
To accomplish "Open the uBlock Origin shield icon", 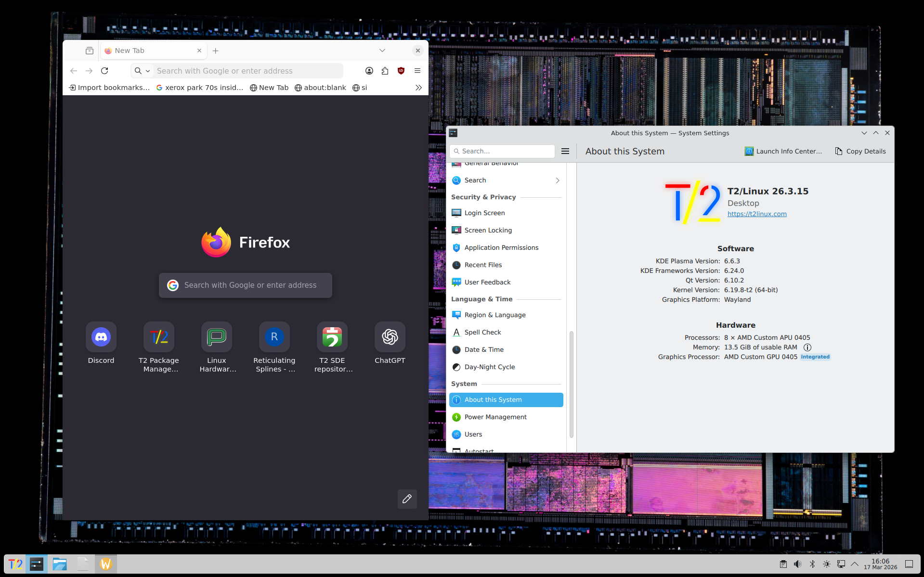I will [x=401, y=71].
